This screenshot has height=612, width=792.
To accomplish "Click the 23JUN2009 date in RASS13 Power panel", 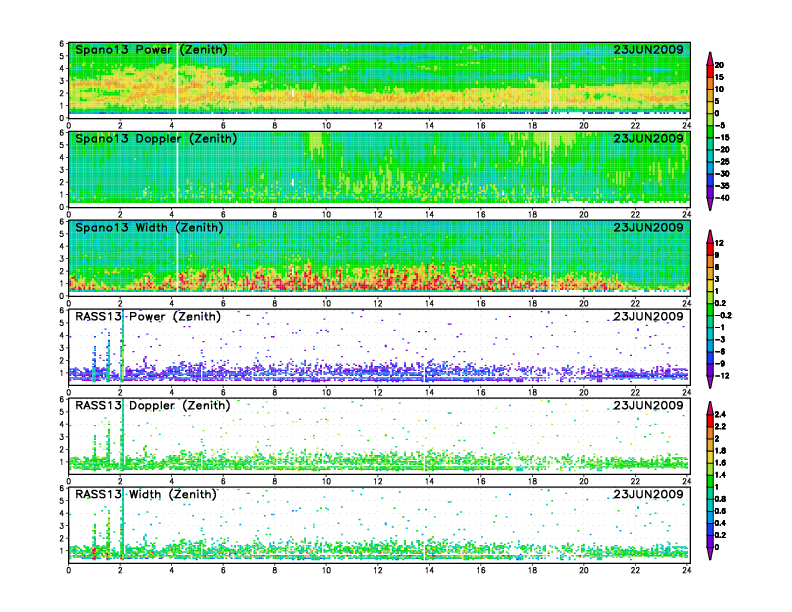I will tap(648, 316).
